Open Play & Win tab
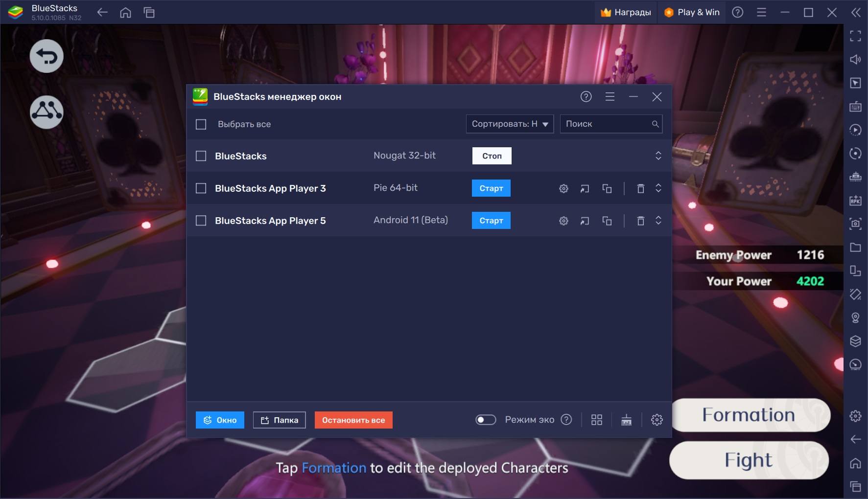 (692, 12)
